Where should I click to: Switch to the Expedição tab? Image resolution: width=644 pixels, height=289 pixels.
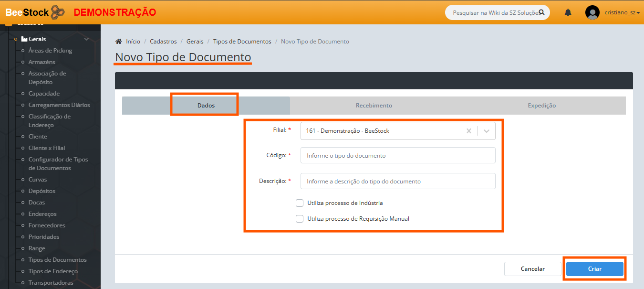(541, 106)
